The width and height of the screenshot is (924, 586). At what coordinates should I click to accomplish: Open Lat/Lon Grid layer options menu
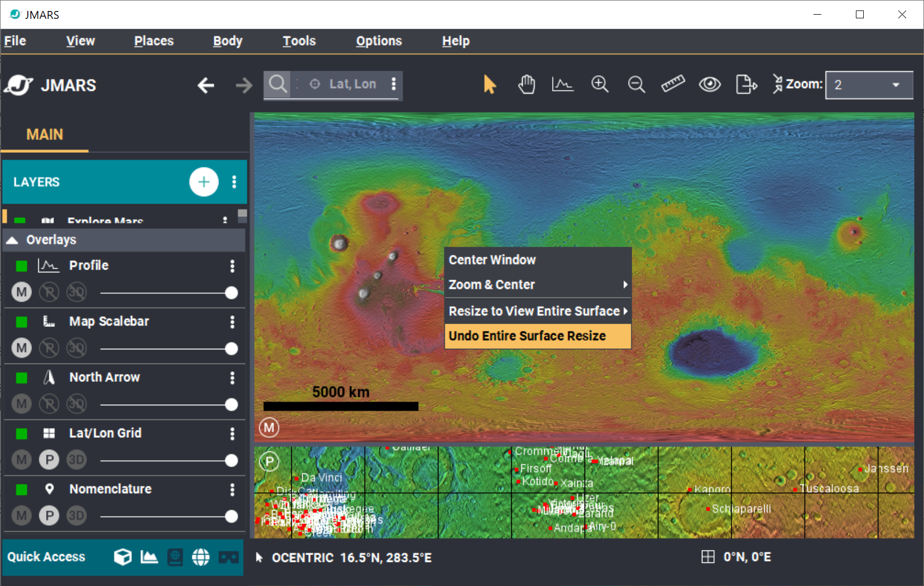click(x=232, y=434)
